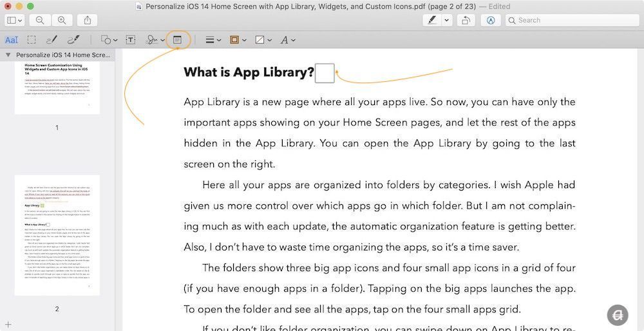Pick the Sketch pen tool
The height and width of the screenshot is (331, 644).
point(52,40)
